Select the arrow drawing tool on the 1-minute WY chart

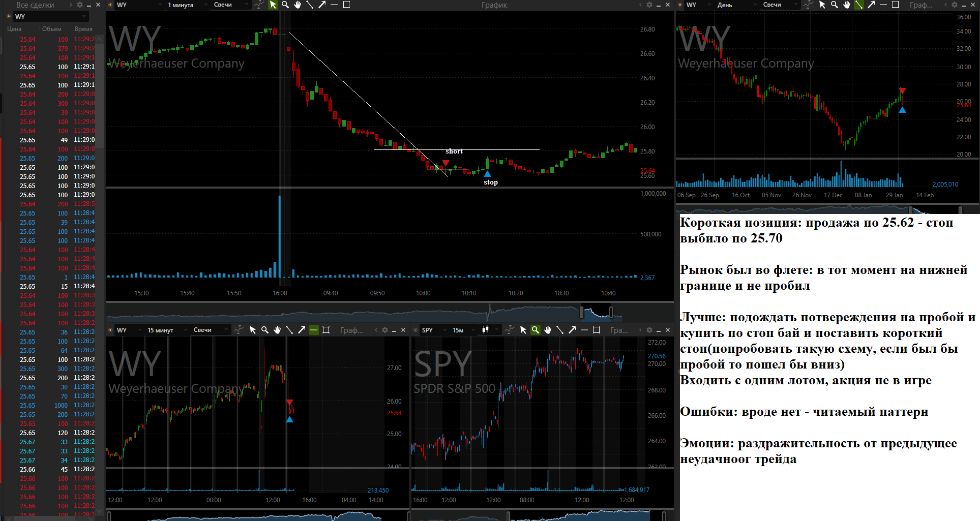point(322,5)
